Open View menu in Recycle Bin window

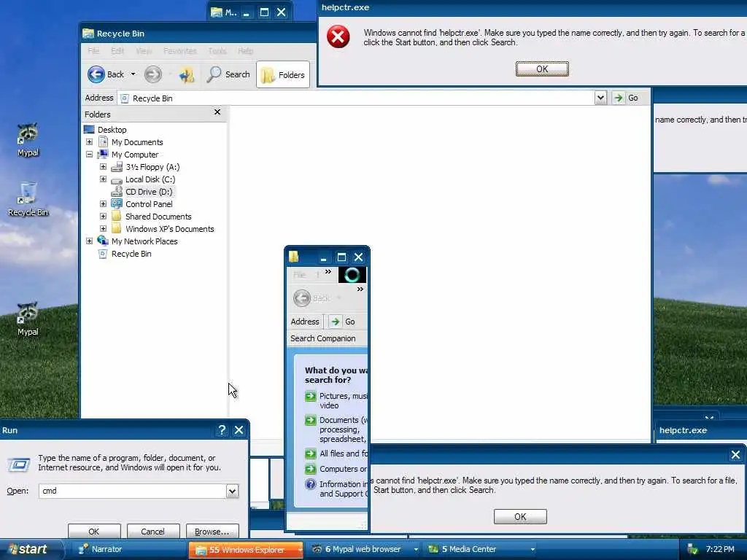point(144,50)
